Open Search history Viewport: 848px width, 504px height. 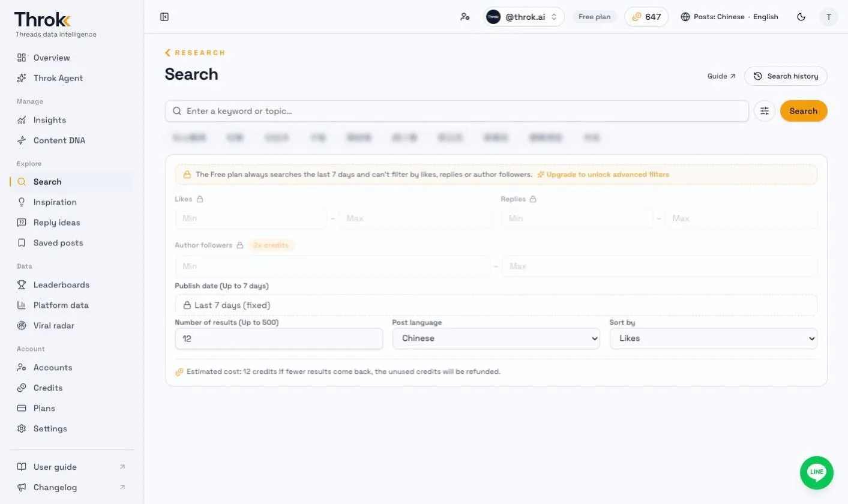[786, 76]
